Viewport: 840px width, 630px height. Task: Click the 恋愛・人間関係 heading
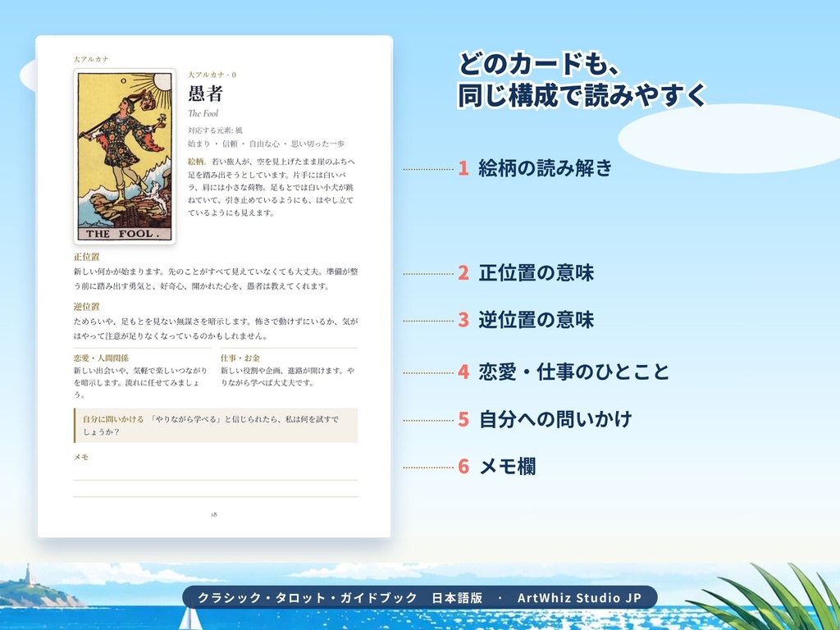pyautogui.click(x=101, y=358)
